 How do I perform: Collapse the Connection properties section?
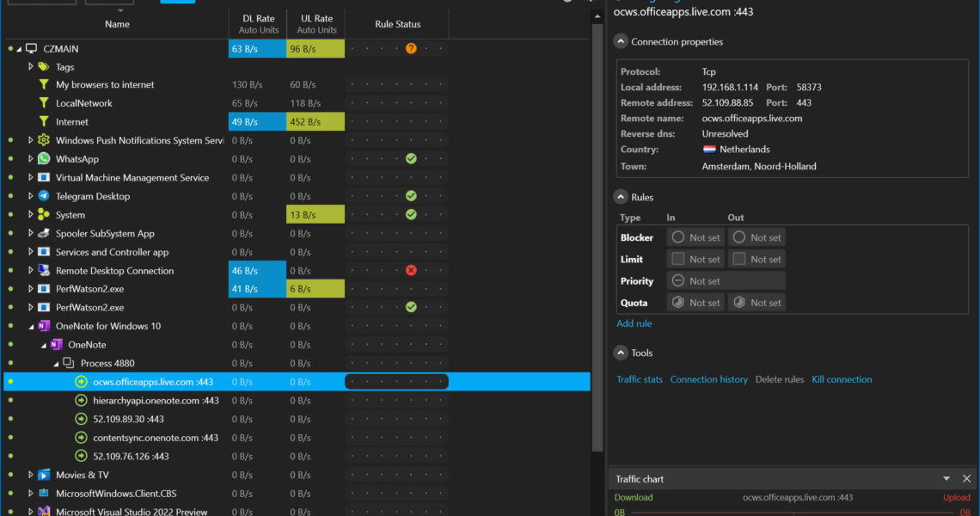[621, 41]
